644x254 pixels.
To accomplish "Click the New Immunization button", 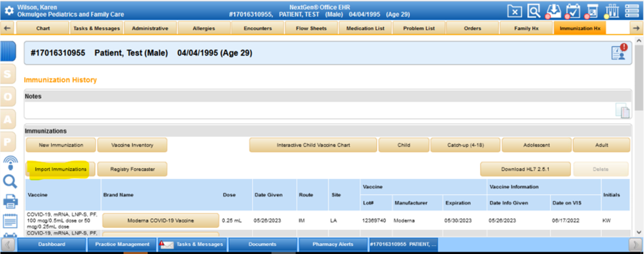I will pyautogui.click(x=61, y=145).
